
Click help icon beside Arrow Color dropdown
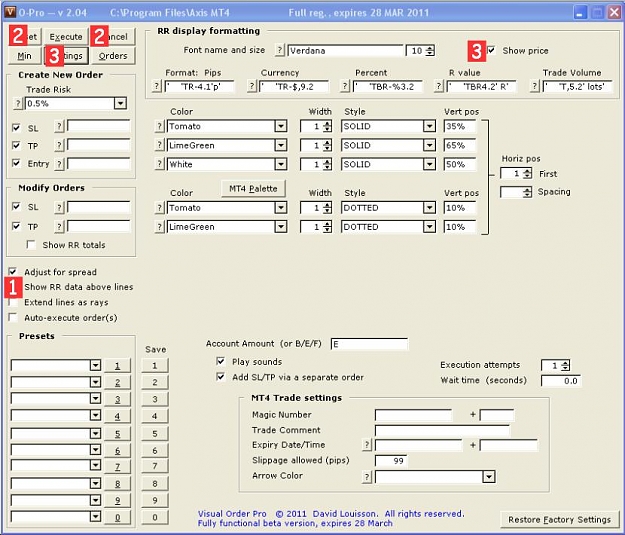click(367, 476)
